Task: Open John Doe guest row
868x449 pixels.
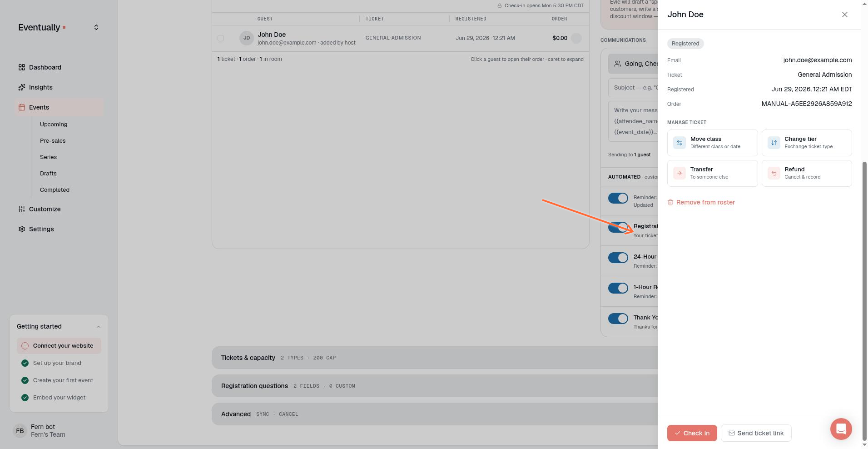Action: click(400, 38)
